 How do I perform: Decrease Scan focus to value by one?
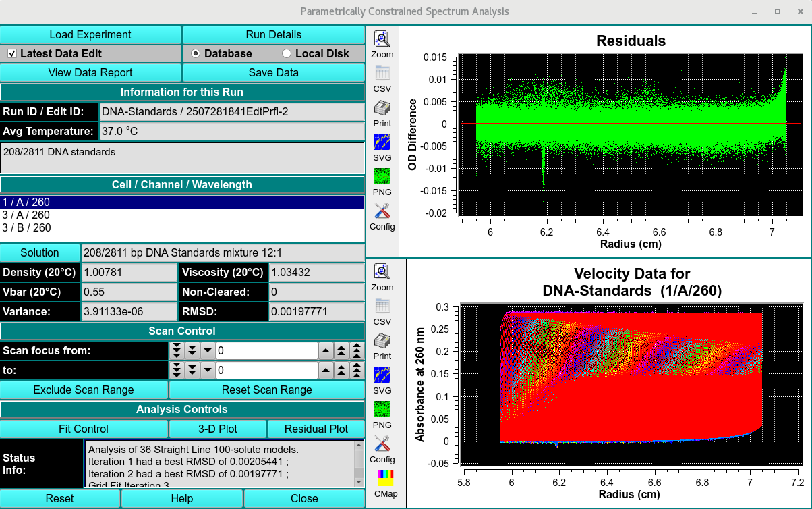[207, 371]
